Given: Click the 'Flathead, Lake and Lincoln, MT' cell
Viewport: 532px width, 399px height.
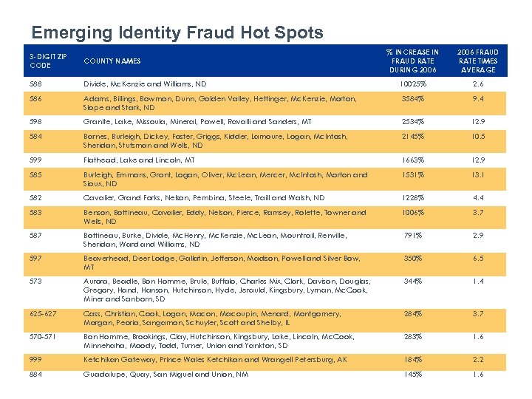Looking at the screenshot, I should pyautogui.click(x=140, y=160).
